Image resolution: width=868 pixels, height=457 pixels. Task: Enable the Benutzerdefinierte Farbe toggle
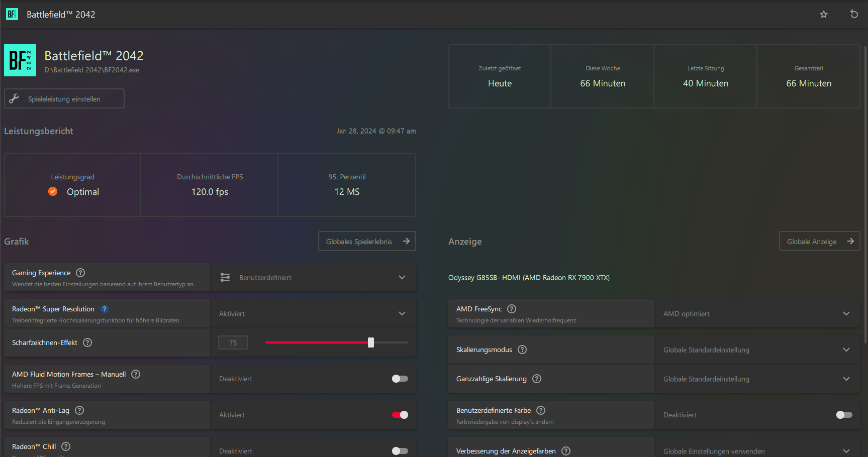point(844,415)
